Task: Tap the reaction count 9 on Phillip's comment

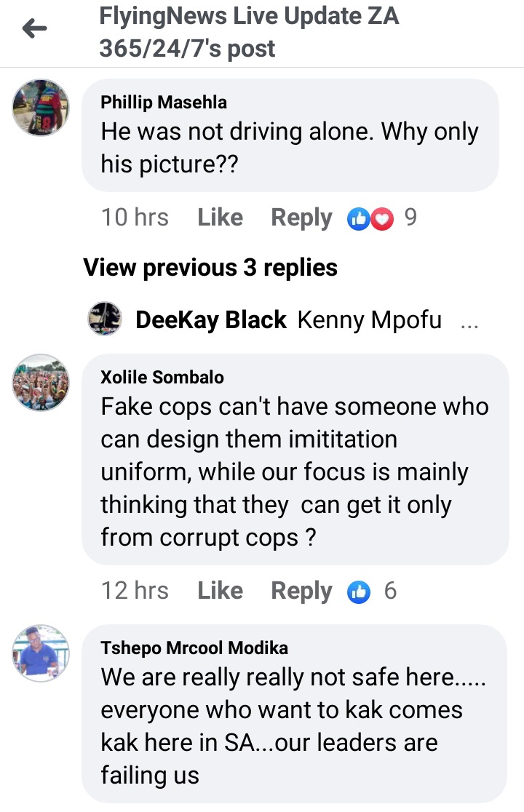Action: tap(410, 218)
